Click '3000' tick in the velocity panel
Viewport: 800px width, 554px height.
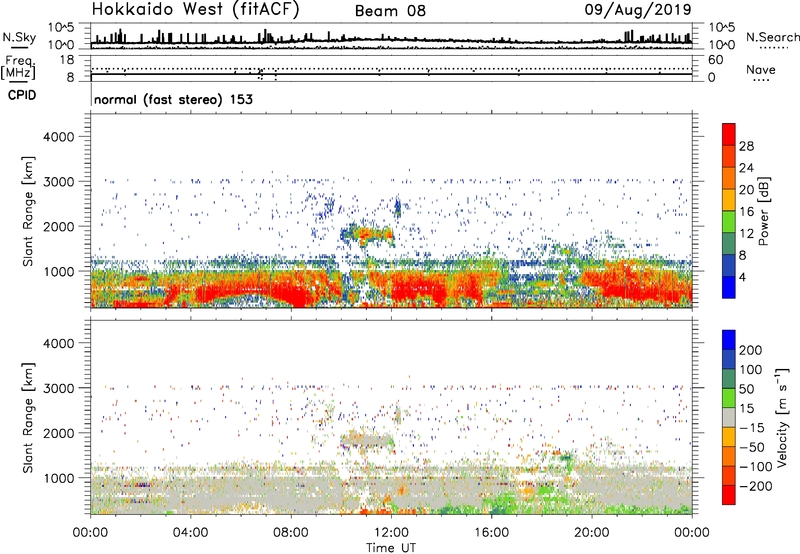(x=59, y=388)
